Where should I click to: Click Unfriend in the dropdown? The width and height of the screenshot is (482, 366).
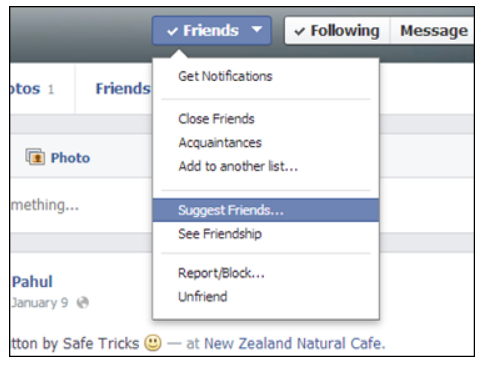coord(203,296)
